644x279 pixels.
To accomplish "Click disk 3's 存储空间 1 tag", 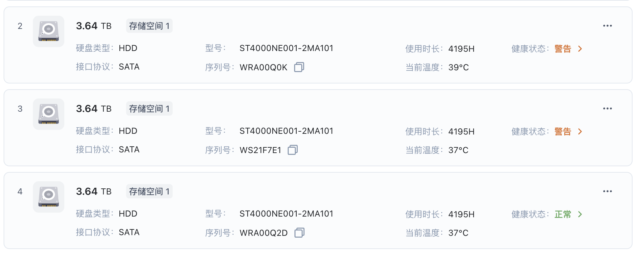I will tap(149, 108).
